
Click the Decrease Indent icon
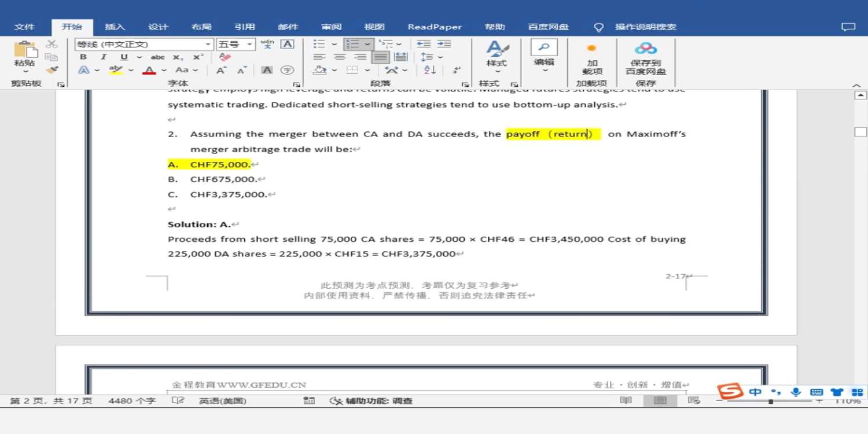[x=424, y=44]
